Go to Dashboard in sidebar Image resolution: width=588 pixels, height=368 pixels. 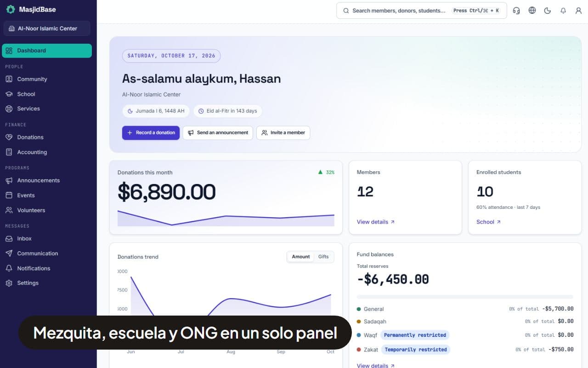(x=47, y=51)
